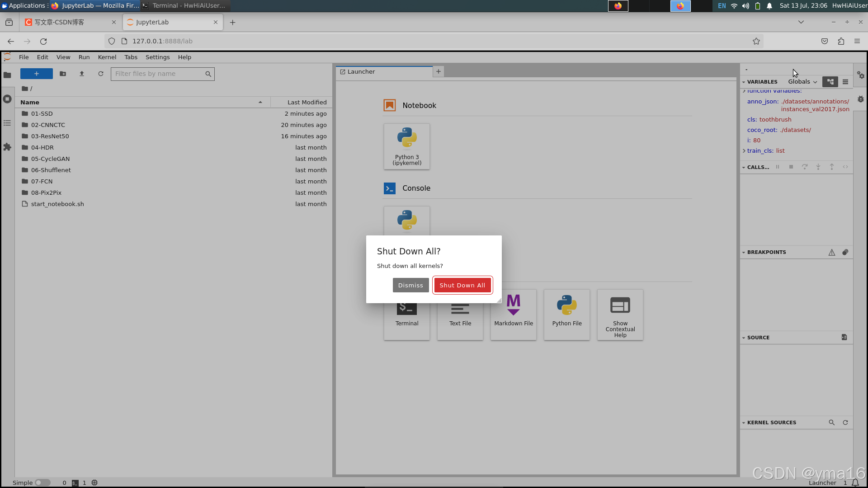Image resolution: width=868 pixels, height=488 pixels.
Task: Expand the train_cls list variable
Action: pos(745,151)
